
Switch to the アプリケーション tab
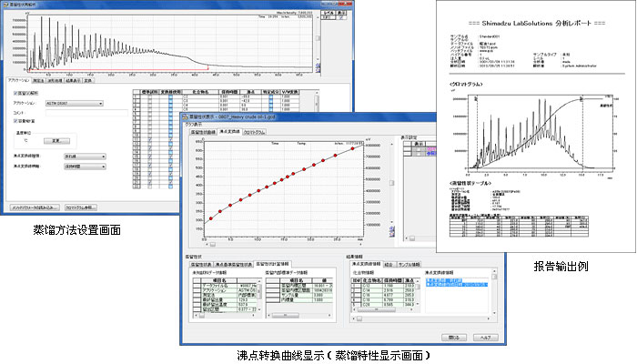(18, 80)
